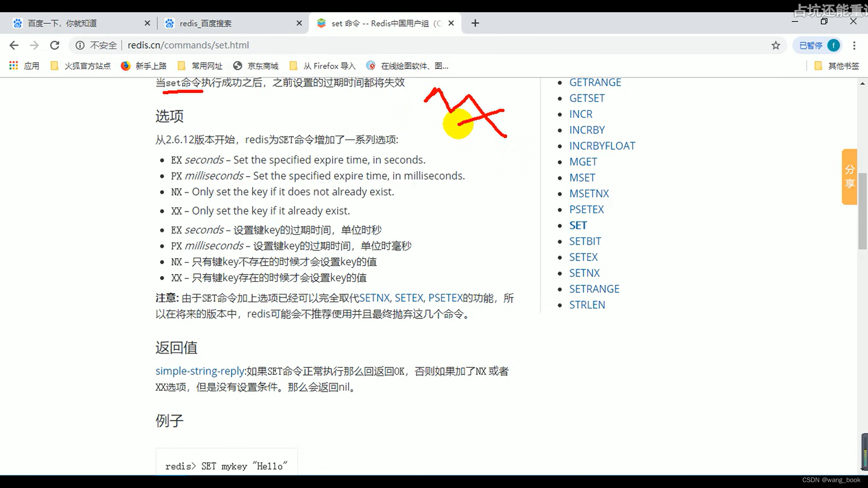Open the STRLEN command link
This screenshot has width=868, height=488.
[587, 305]
